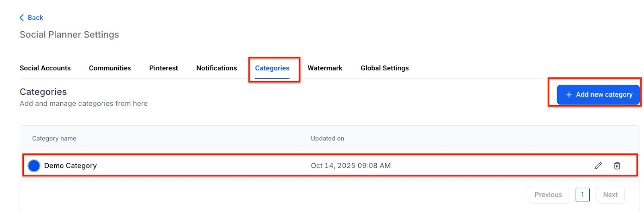Click the plus icon on Add new category
Image resolution: width=644 pixels, height=211 pixels.
pyautogui.click(x=569, y=95)
